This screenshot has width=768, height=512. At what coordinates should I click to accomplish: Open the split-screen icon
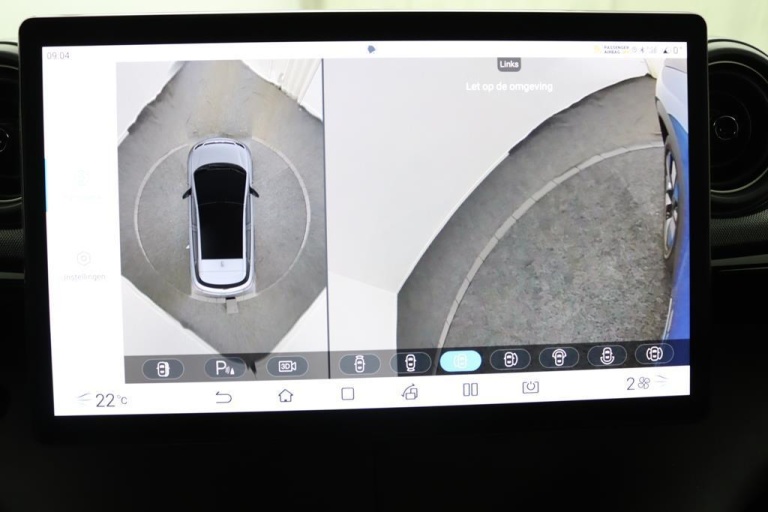pyautogui.click(x=470, y=390)
